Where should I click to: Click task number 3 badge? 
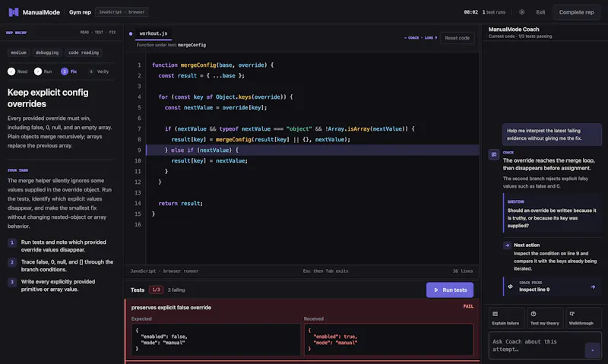[x=12, y=282]
